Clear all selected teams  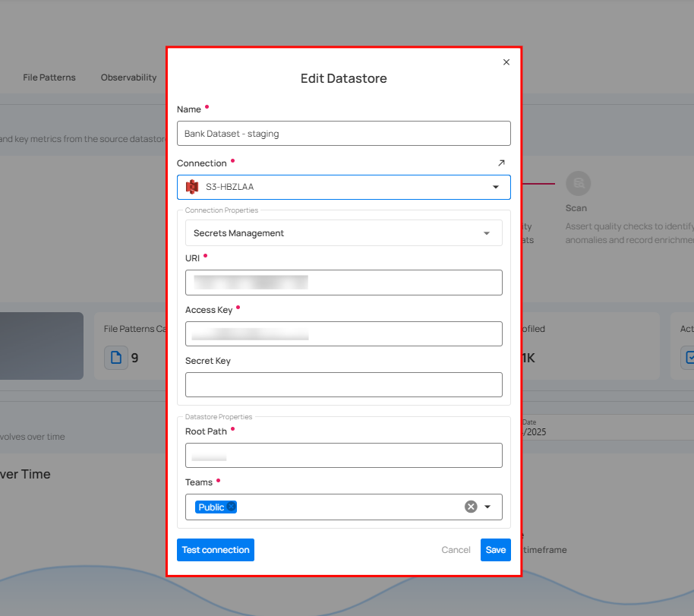471,507
